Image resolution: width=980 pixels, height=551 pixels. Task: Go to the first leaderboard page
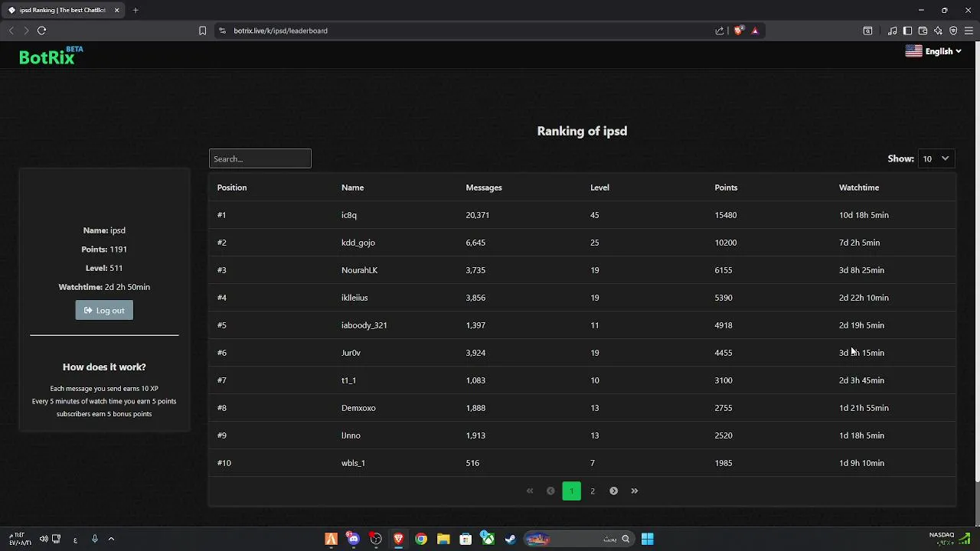click(x=530, y=491)
